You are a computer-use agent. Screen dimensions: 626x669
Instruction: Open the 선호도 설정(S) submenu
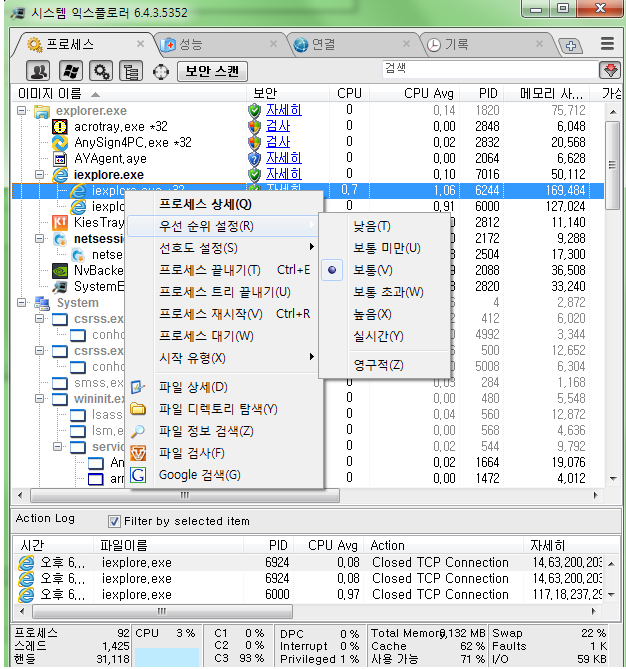(224, 248)
